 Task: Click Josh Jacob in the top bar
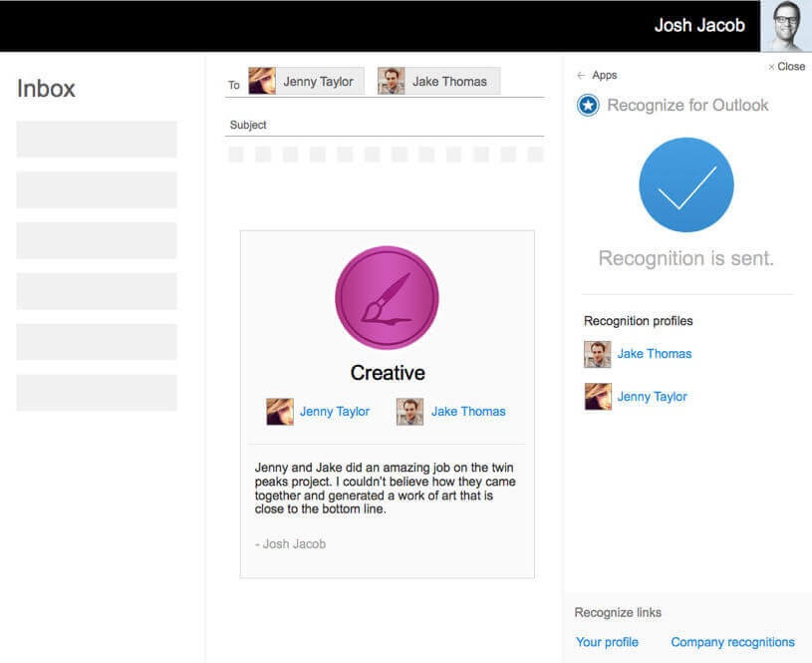tap(699, 24)
